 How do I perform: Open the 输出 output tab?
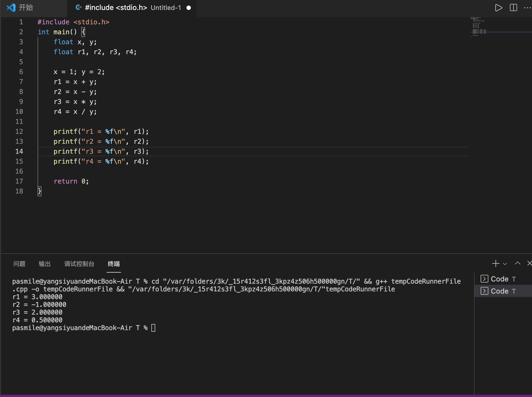(x=44, y=264)
